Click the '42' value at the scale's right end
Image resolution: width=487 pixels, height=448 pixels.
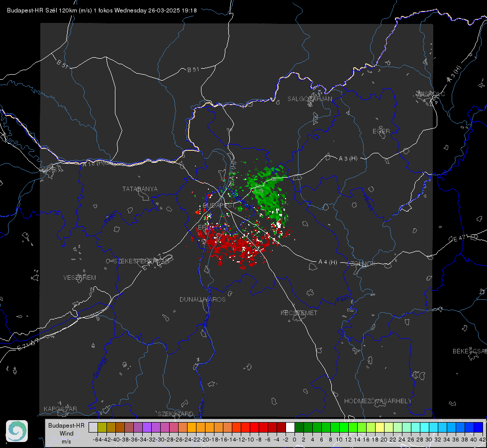coord(482,440)
